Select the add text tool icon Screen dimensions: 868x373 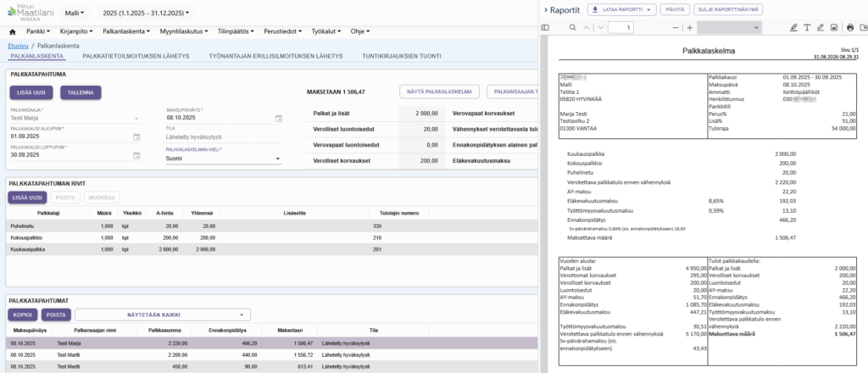[807, 28]
